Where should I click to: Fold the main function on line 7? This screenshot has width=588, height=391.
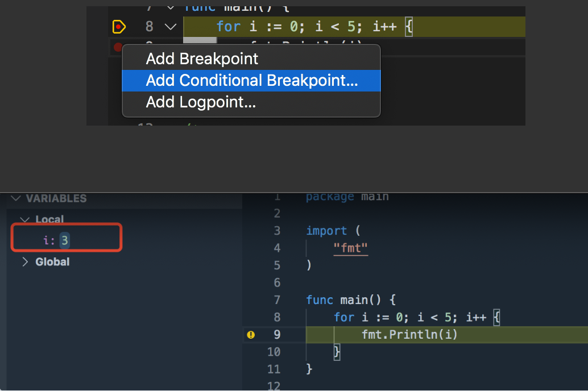pyautogui.click(x=170, y=7)
